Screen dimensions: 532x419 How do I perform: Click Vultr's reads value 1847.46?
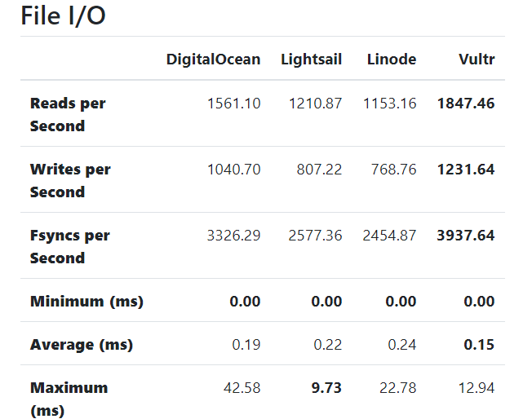[466, 104]
